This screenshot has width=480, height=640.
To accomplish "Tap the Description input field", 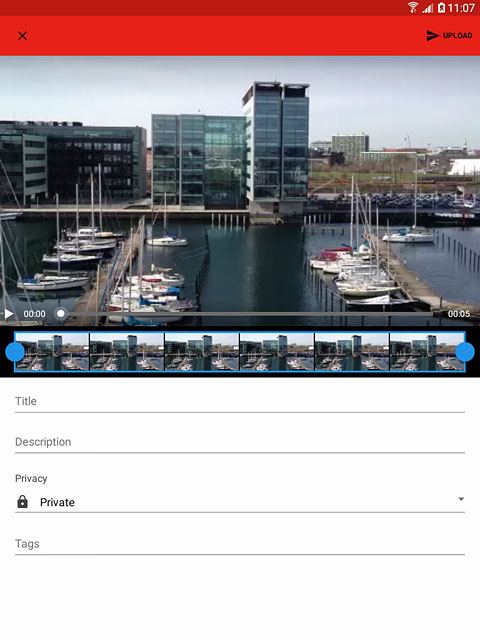I will tap(240, 442).
